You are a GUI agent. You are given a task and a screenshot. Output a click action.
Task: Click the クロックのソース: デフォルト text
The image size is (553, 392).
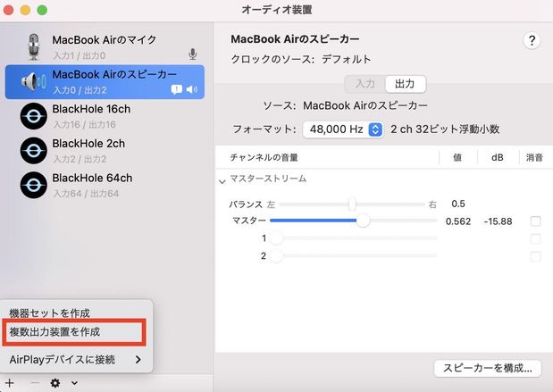click(x=301, y=59)
